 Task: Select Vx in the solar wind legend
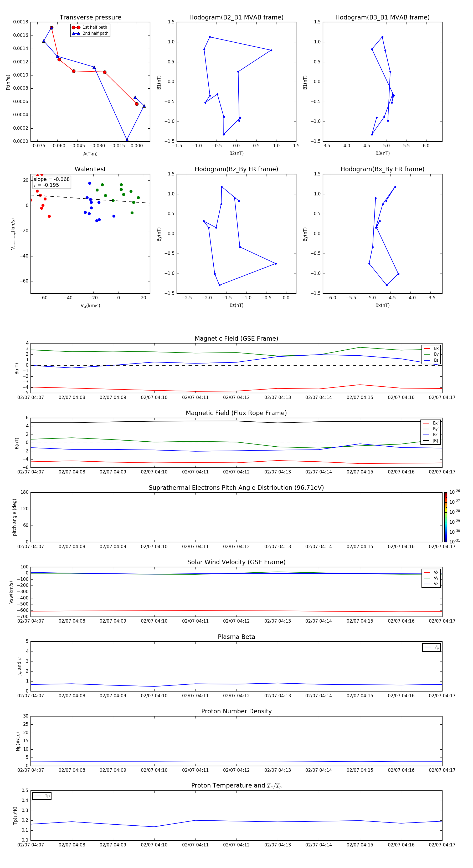pyautogui.click(x=431, y=572)
